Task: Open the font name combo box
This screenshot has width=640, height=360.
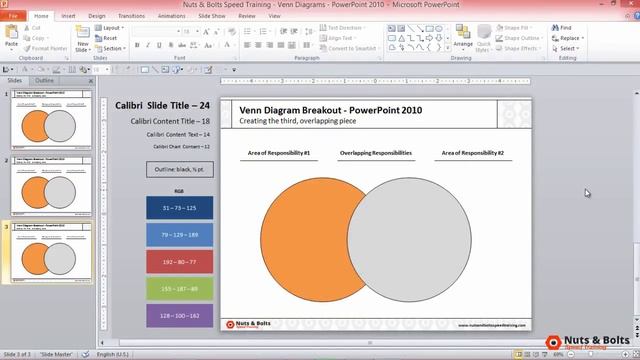Action: click(x=156, y=31)
